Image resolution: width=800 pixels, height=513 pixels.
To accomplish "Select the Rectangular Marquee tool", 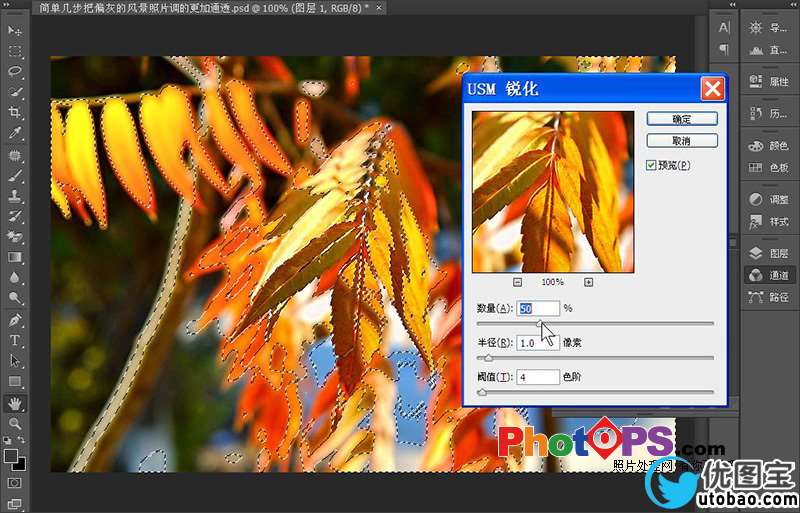I will [x=15, y=51].
